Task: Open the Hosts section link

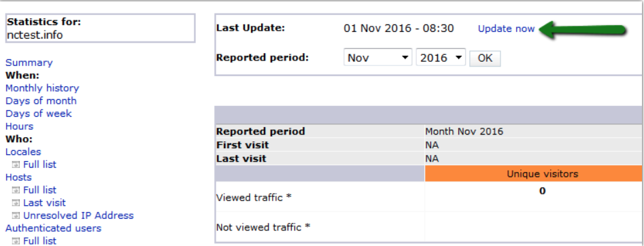Action: [x=18, y=177]
